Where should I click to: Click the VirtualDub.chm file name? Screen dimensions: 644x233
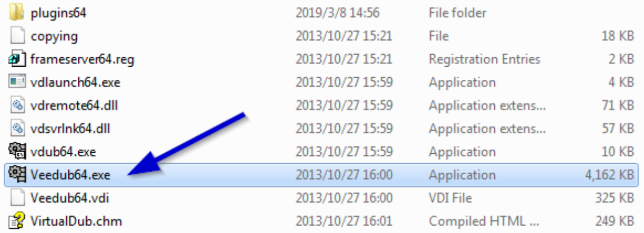[76, 221]
